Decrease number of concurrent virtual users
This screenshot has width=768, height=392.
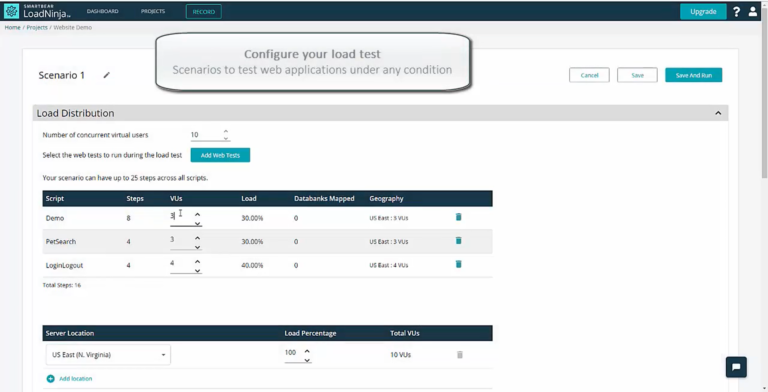pyautogui.click(x=226, y=138)
